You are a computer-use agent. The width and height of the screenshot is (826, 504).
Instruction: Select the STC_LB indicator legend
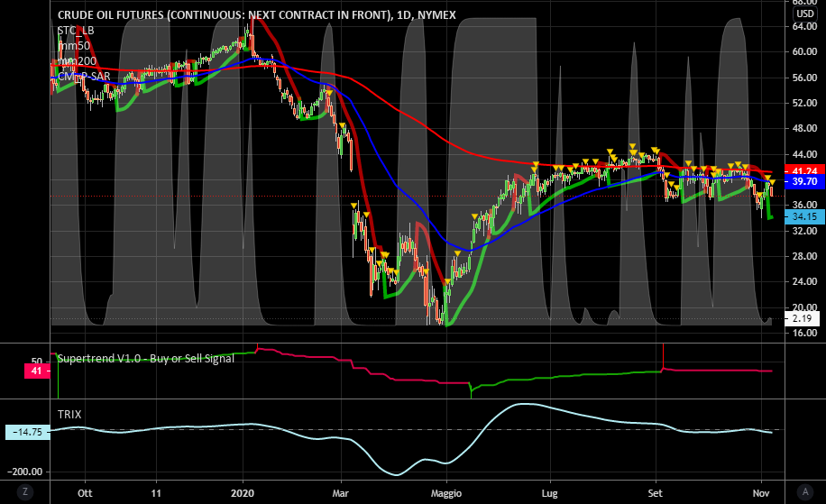click(76, 31)
